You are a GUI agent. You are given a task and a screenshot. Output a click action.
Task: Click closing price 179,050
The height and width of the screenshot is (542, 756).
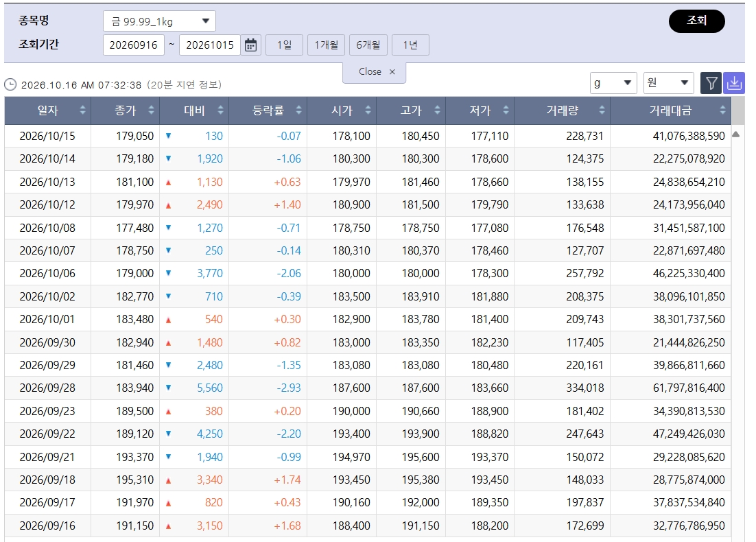coord(135,136)
